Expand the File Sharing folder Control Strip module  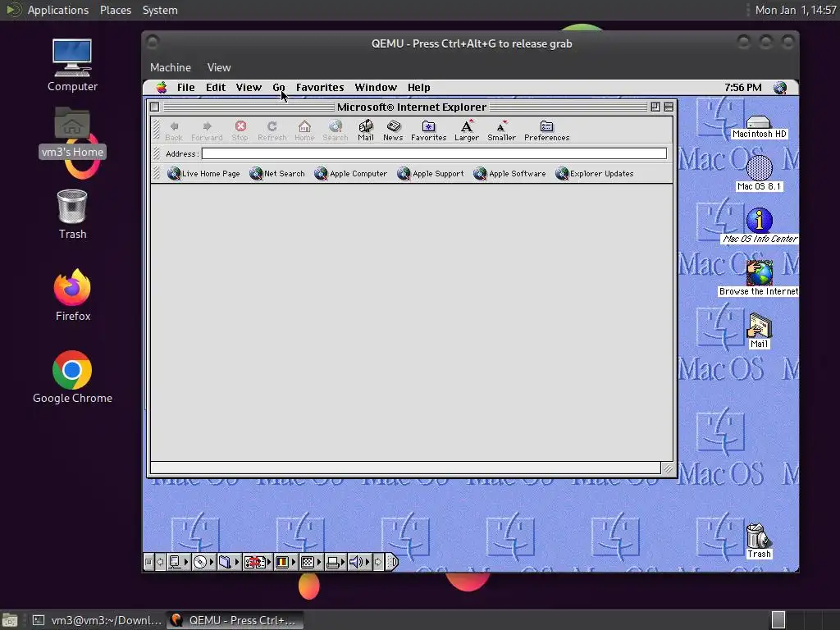tap(230, 562)
